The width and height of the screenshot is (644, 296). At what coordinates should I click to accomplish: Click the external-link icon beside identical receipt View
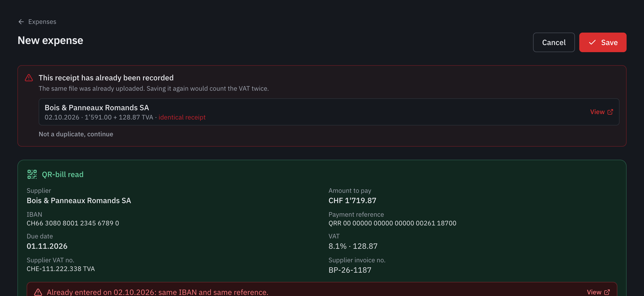pyautogui.click(x=610, y=112)
